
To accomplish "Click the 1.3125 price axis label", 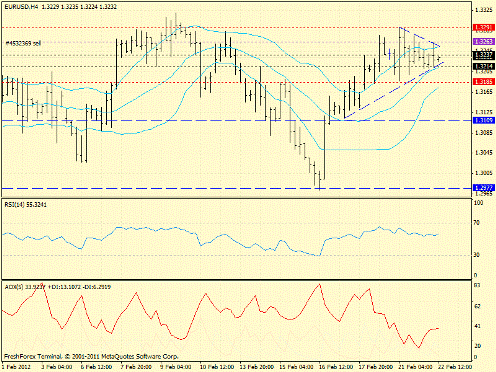I will pyautogui.click(x=483, y=112).
